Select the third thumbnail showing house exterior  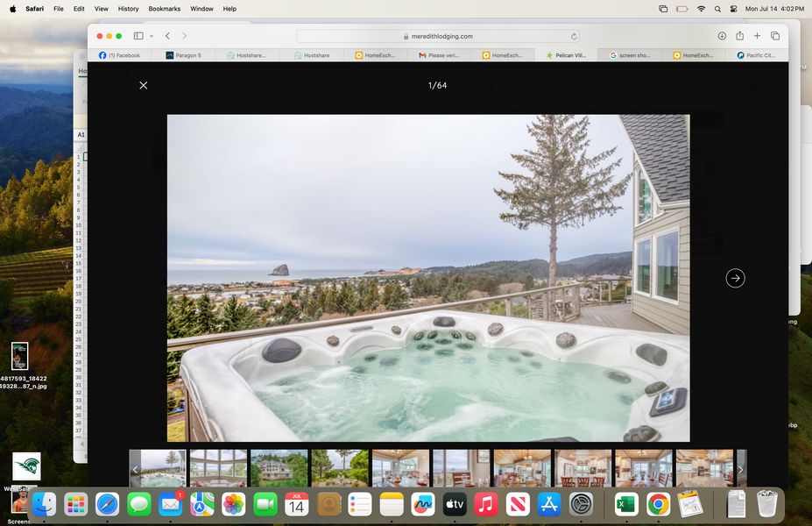click(279, 468)
